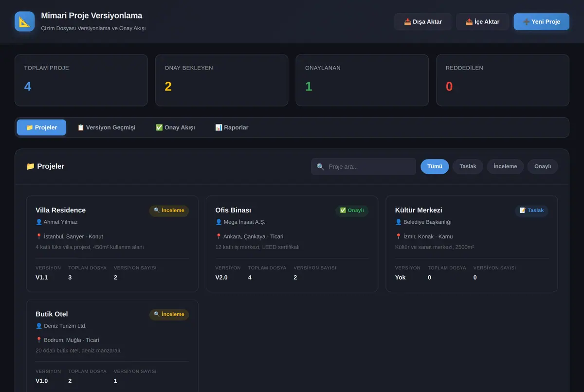Click the person icon beside Deniz Turizm Ltd.
The image size is (584, 392).
[39, 326]
